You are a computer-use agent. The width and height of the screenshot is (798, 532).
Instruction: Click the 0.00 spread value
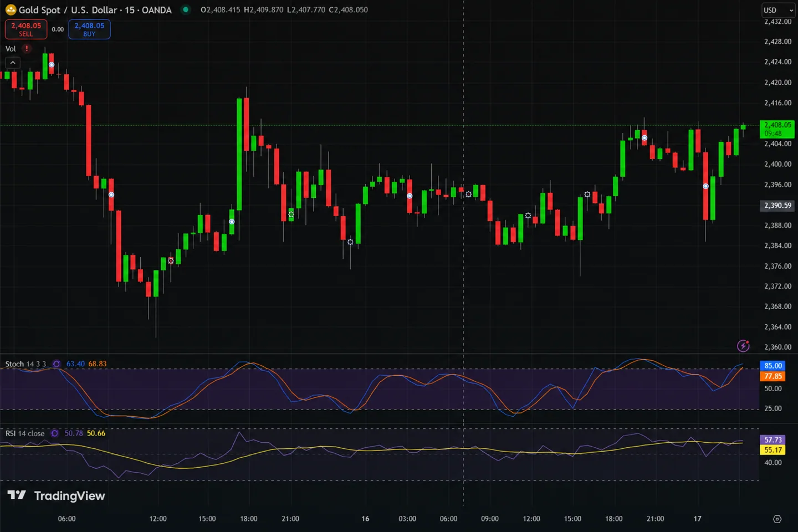tap(58, 29)
